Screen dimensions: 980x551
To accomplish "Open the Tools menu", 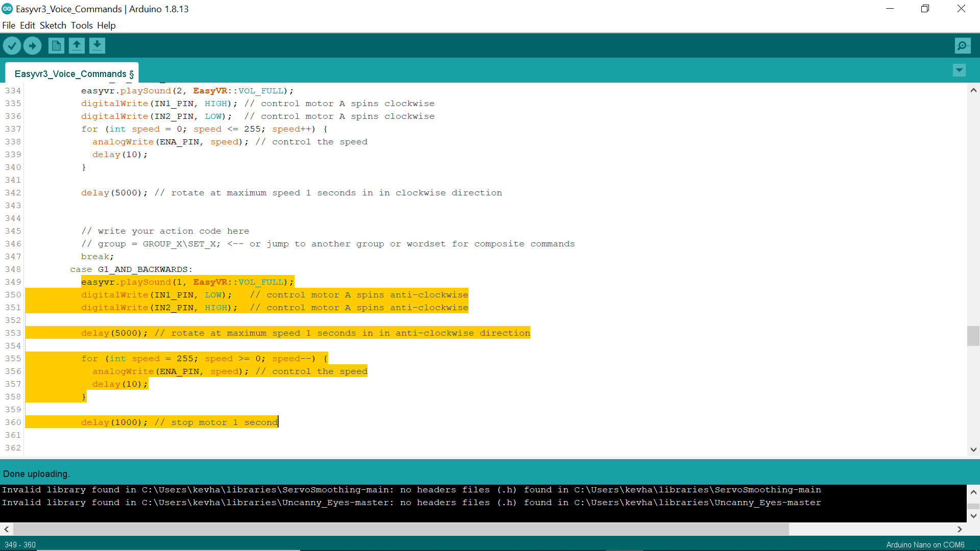I will click(82, 25).
